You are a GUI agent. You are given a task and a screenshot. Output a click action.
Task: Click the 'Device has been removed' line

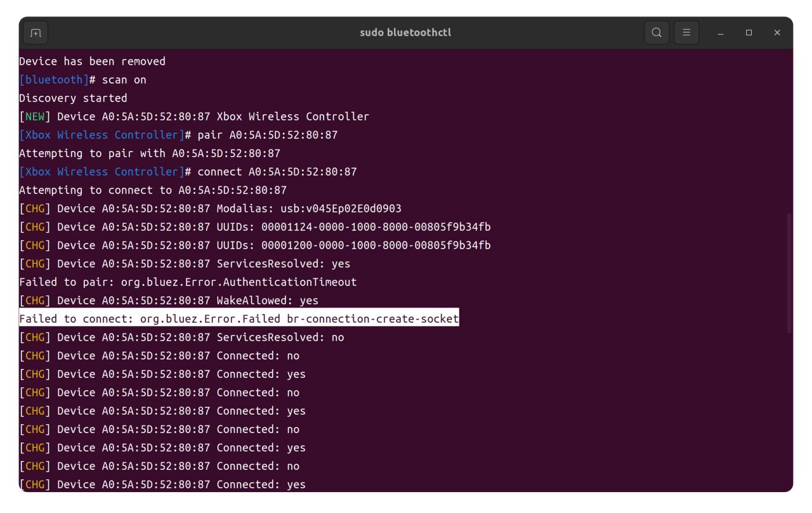pos(92,62)
